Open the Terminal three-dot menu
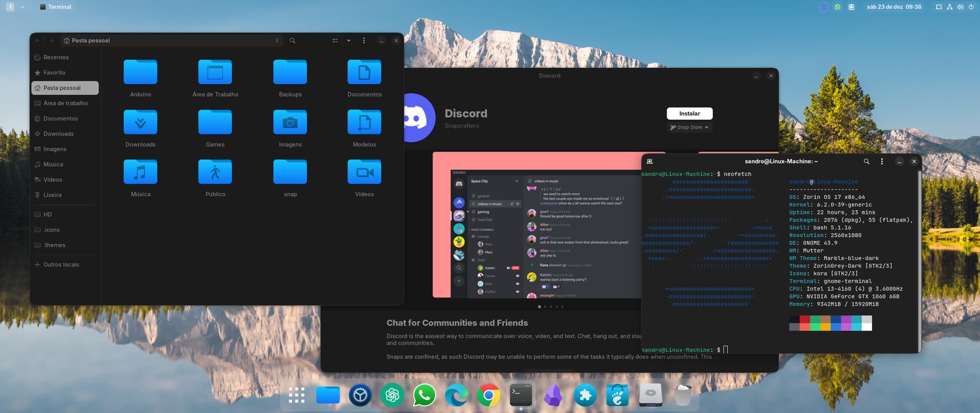980x413 pixels. 881,161
